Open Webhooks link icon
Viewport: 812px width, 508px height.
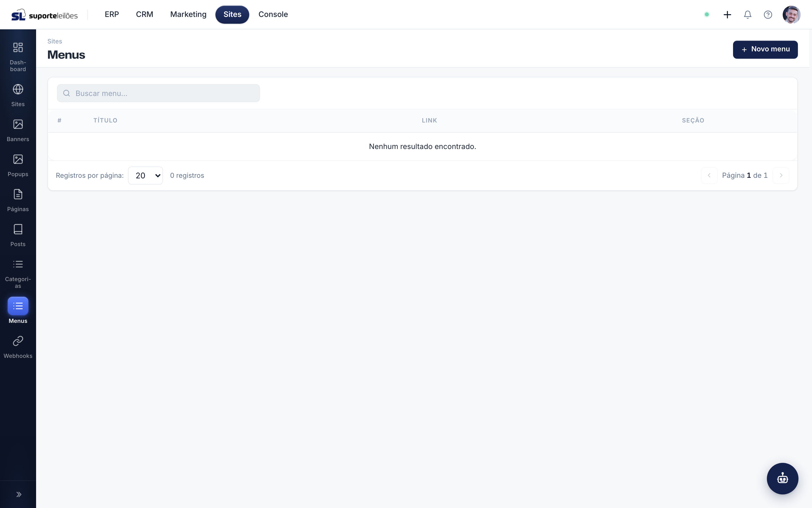point(18,341)
